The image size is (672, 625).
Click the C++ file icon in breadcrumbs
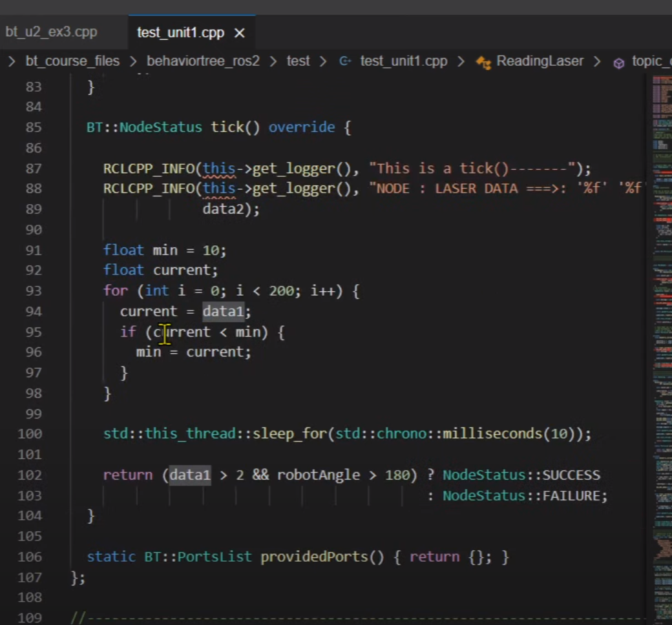click(345, 61)
